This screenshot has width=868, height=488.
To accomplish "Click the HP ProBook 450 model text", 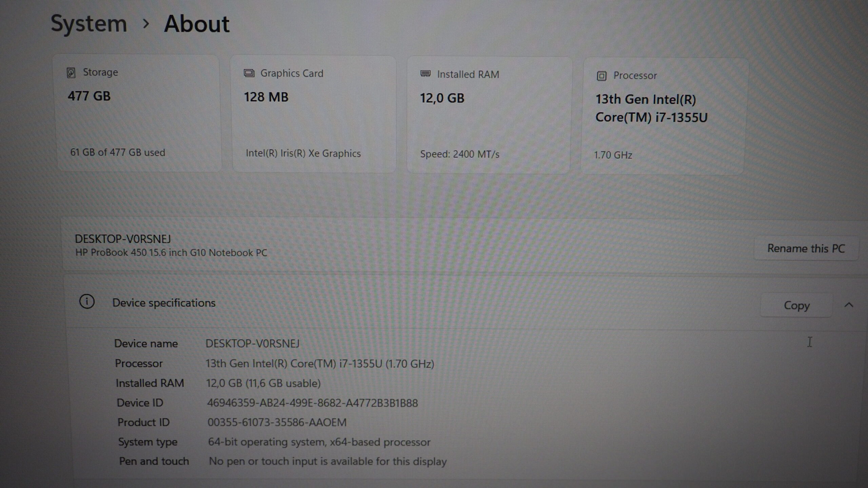I will (171, 253).
